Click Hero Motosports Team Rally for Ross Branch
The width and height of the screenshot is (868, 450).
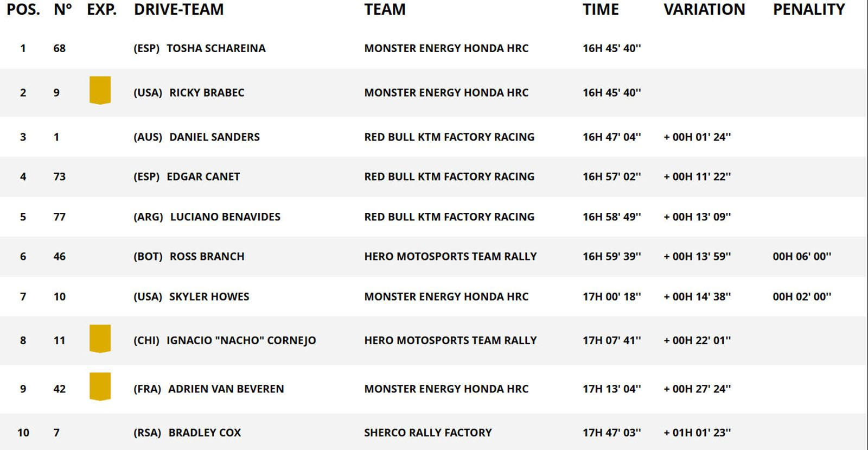[x=450, y=257]
